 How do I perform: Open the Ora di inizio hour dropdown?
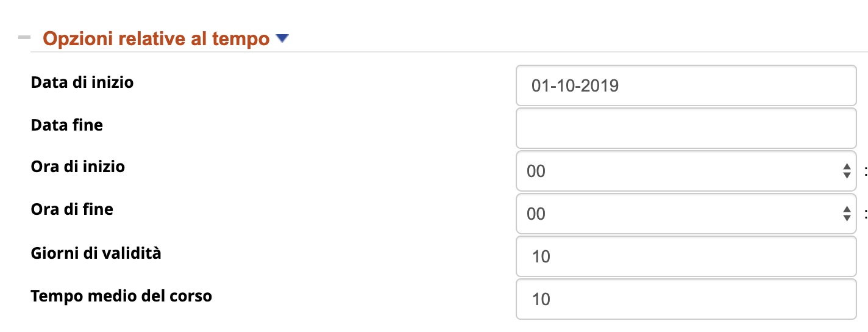click(677, 171)
